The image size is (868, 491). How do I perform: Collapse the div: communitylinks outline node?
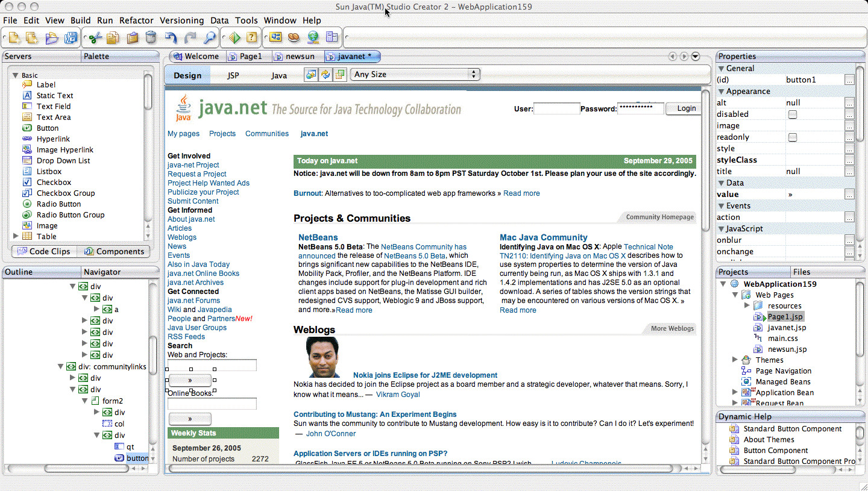click(60, 366)
